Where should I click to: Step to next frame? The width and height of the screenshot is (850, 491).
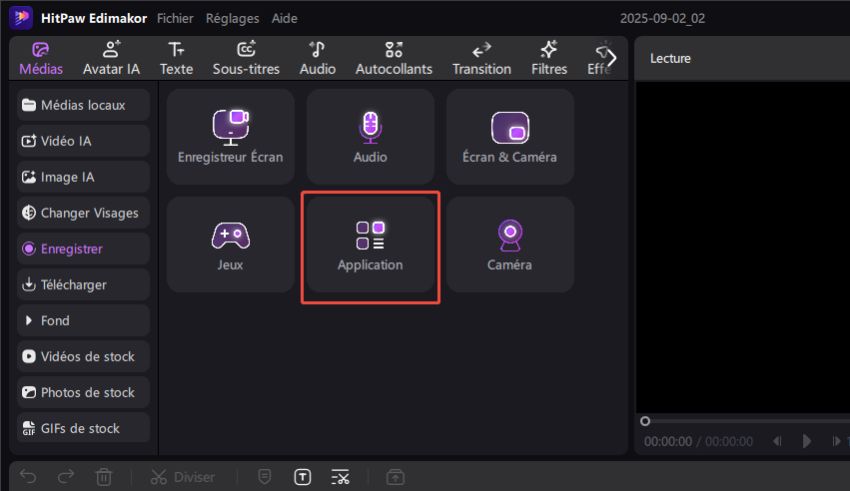coord(836,441)
